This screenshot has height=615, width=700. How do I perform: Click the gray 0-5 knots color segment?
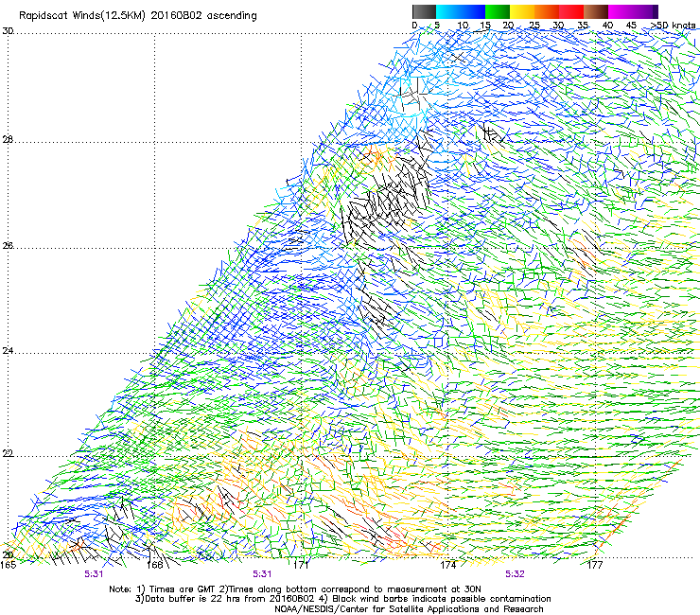tap(424, 11)
